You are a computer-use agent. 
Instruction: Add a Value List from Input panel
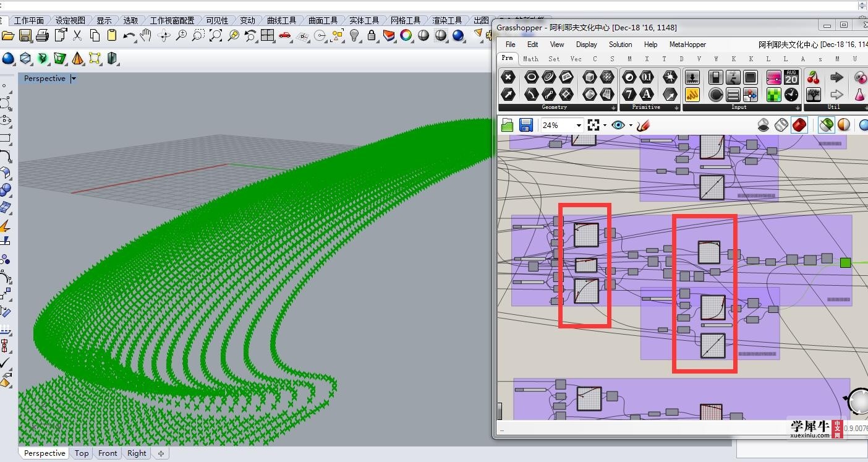[733, 94]
